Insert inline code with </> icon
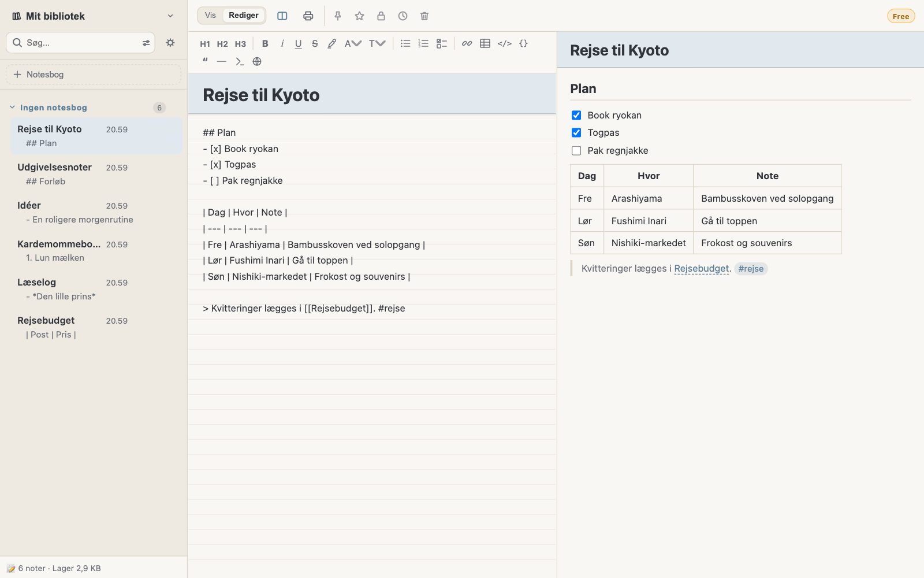 tap(504, 43)
